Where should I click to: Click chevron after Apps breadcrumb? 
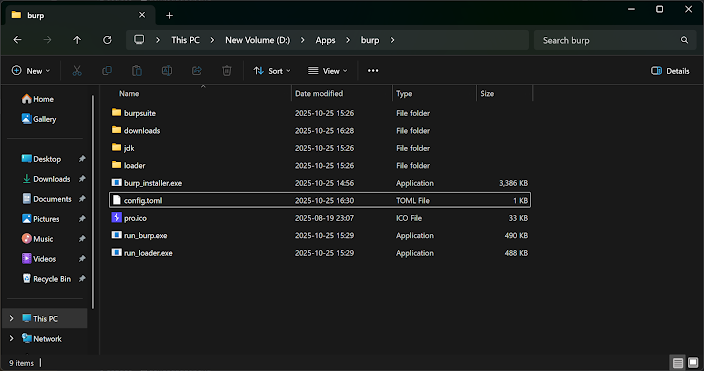click(348, 40)
